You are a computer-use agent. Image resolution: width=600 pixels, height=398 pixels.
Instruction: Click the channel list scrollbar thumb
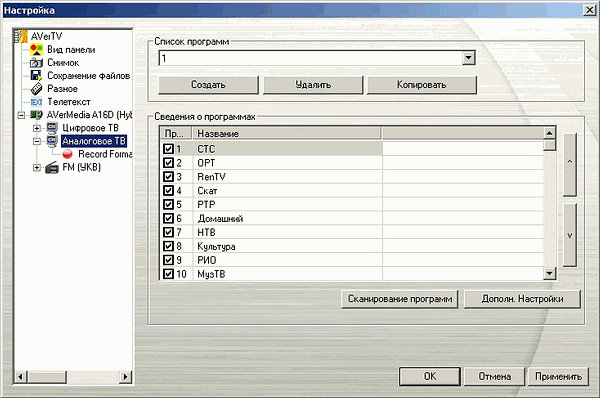tap(549, 145)
